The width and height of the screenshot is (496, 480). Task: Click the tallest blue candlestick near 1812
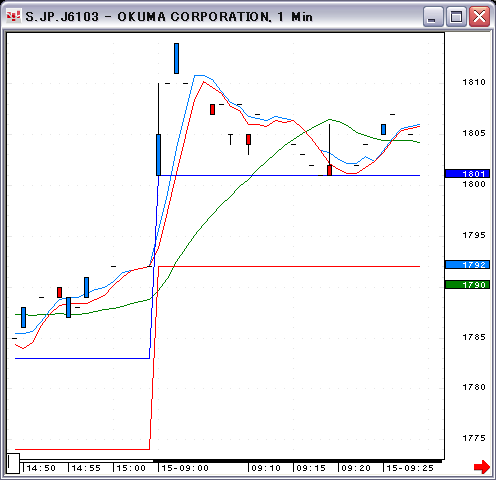tap(176, 58)
